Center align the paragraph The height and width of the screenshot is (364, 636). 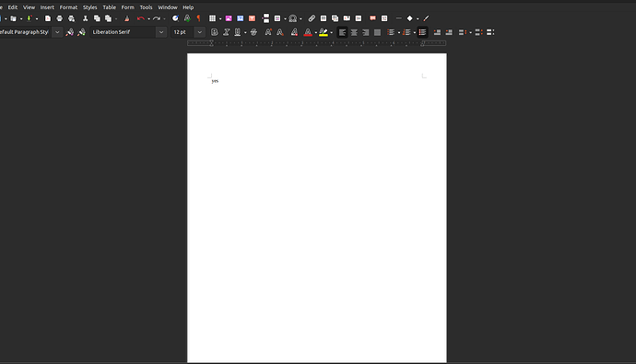[x=354, y=32]
